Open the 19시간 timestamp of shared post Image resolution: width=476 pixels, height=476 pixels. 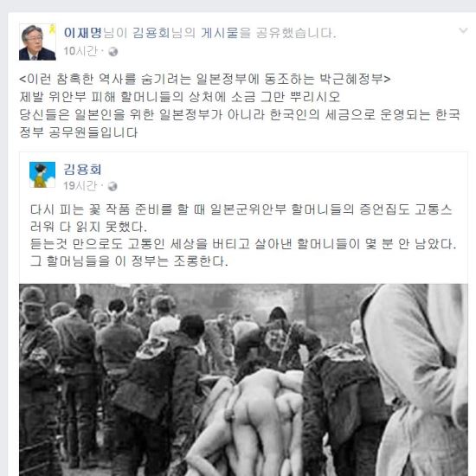80,186
